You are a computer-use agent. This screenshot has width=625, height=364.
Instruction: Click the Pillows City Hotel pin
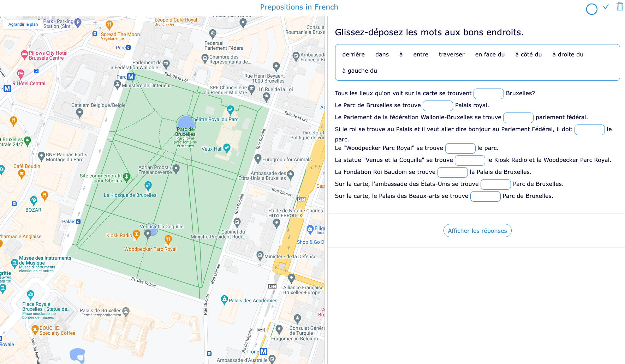[x=24, y=55]
